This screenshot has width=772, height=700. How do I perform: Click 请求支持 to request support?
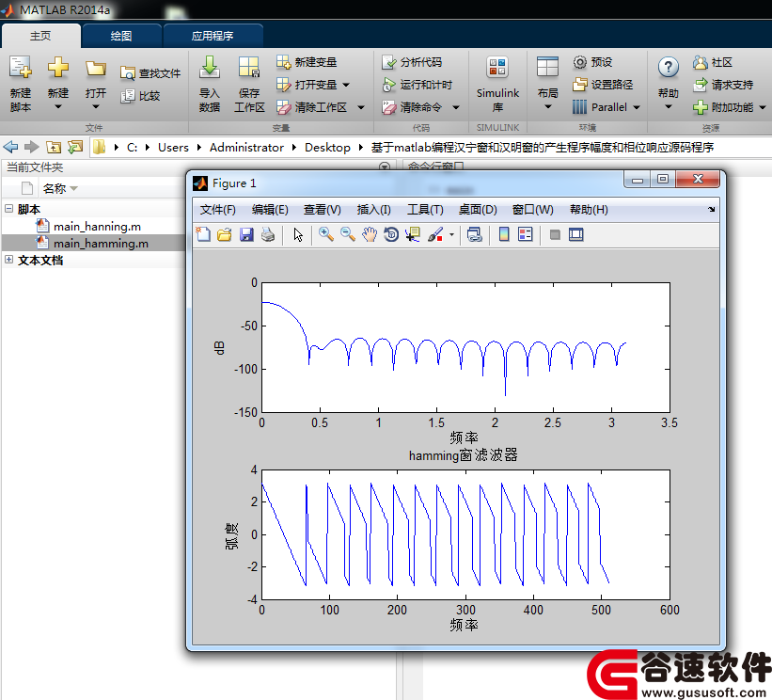(x=723, y=85)
